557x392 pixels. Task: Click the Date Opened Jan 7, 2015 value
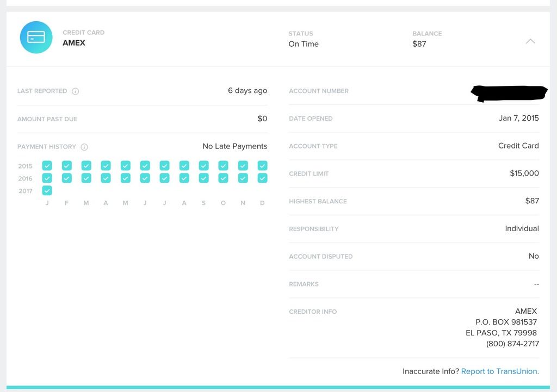coord(518,118)
